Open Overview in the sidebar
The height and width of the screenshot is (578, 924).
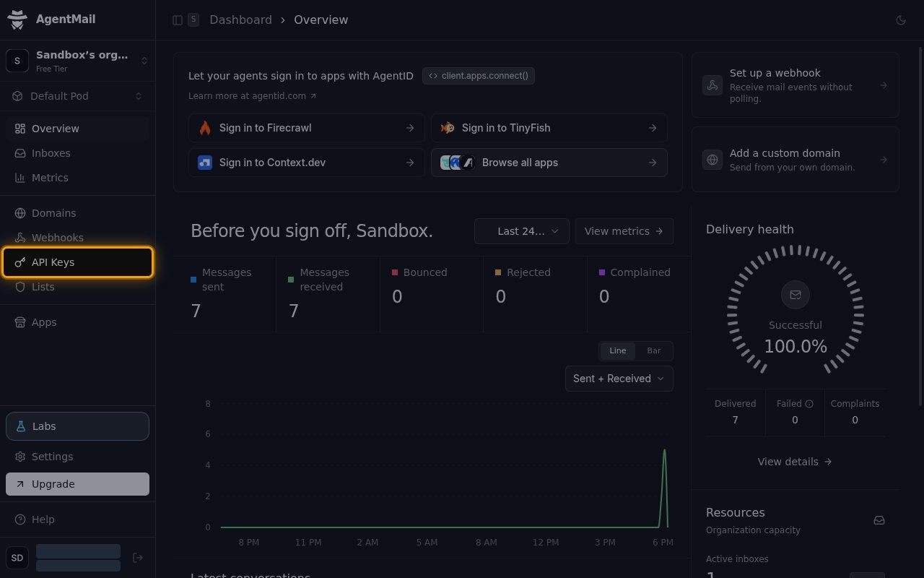[x=78, y=129]
